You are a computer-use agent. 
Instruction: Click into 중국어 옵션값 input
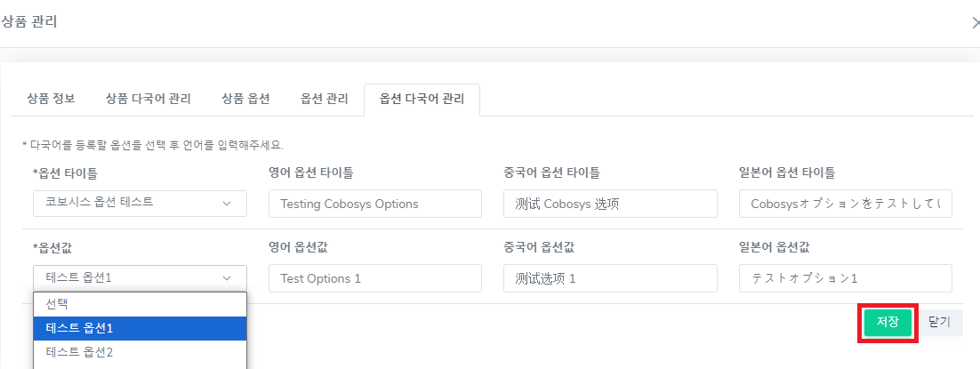(609, 278)
